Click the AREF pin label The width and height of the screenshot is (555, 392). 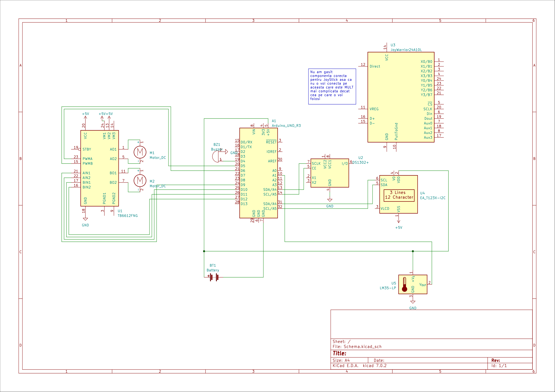(x=272, y=161)
